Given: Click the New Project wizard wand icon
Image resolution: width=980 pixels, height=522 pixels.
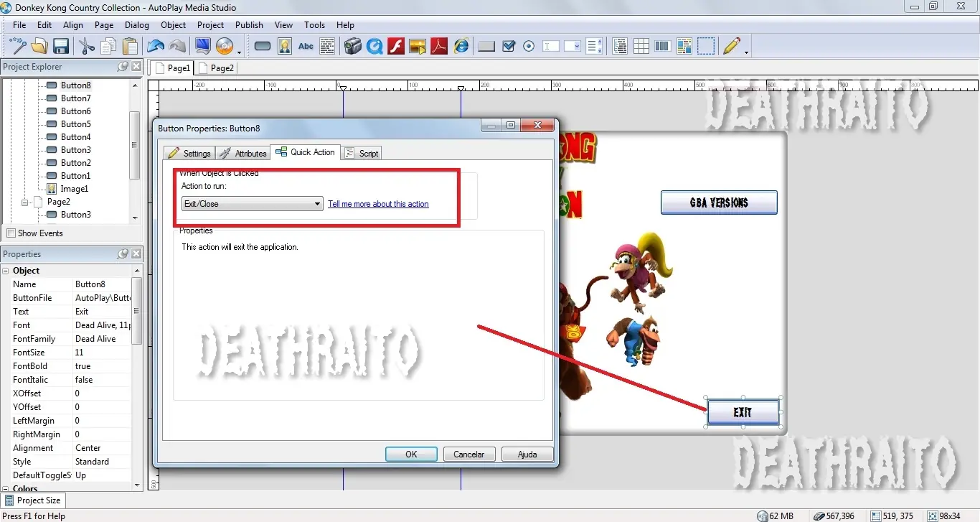Looking at the screenshot, I should 17,46.
